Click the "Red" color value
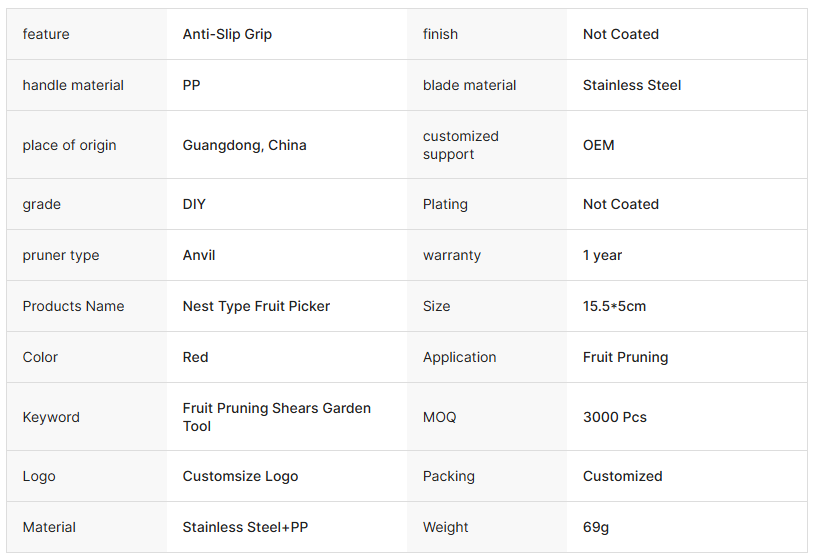Screen dimensions: 819x560 click(195, 357)
